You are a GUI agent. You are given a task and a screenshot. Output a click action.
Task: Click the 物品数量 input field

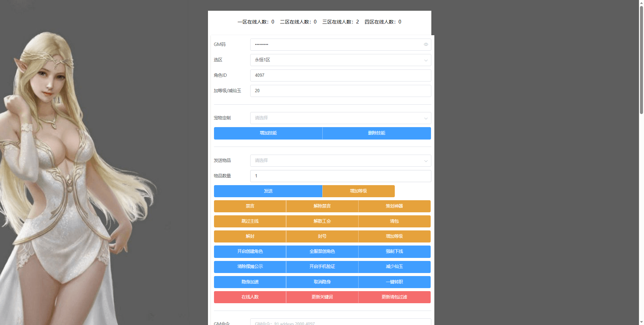340,176
